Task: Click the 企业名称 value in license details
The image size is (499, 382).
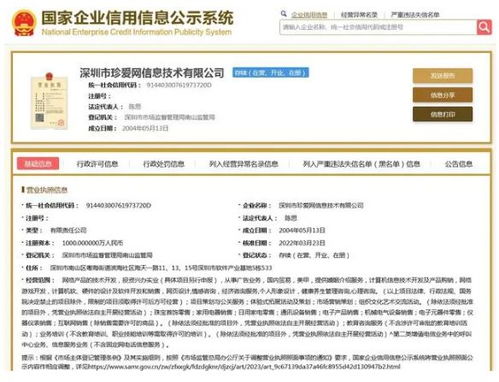Action: tap(321, 205)
